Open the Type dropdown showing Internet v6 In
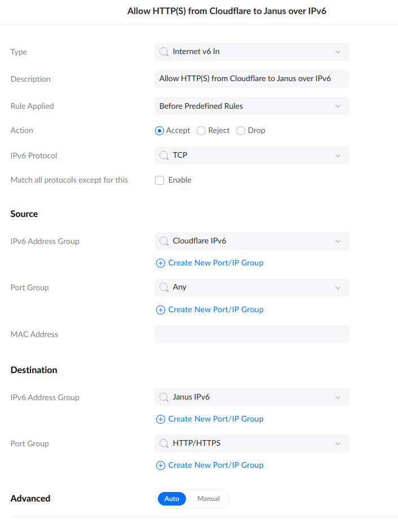Image resolution: width=398 pixels, height=532 pixels. click(252, 52)
